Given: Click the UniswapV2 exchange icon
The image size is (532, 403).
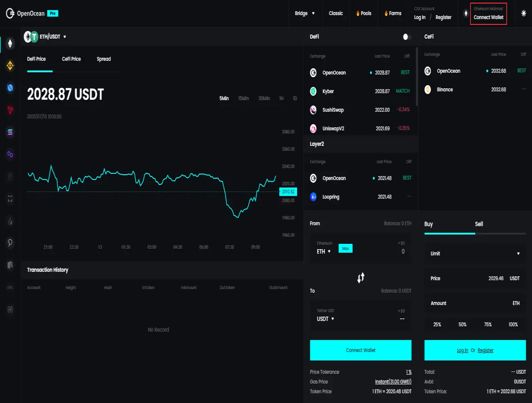Looking at the screenshot, I should (313, 129).
